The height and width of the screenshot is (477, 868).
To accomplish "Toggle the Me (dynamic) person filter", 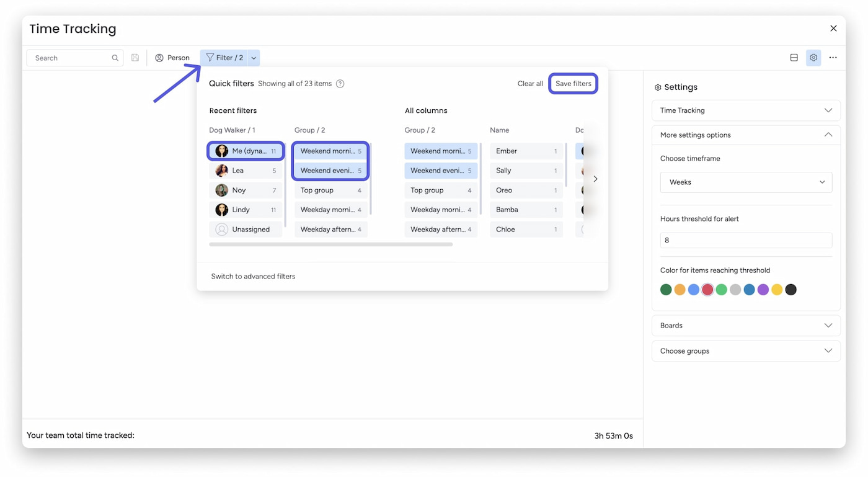I will point(246,151).
